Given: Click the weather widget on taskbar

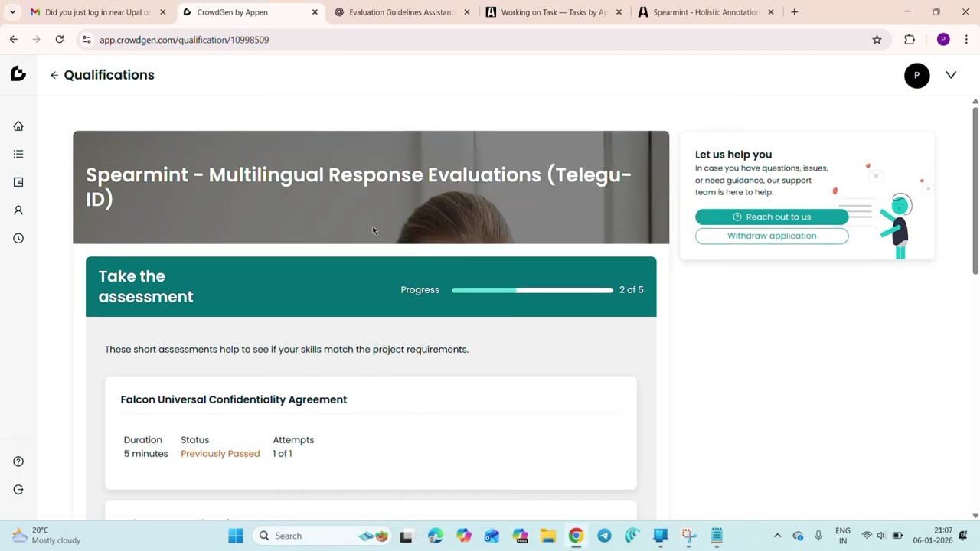Looking at the screenshot, I should pos(47,536).
